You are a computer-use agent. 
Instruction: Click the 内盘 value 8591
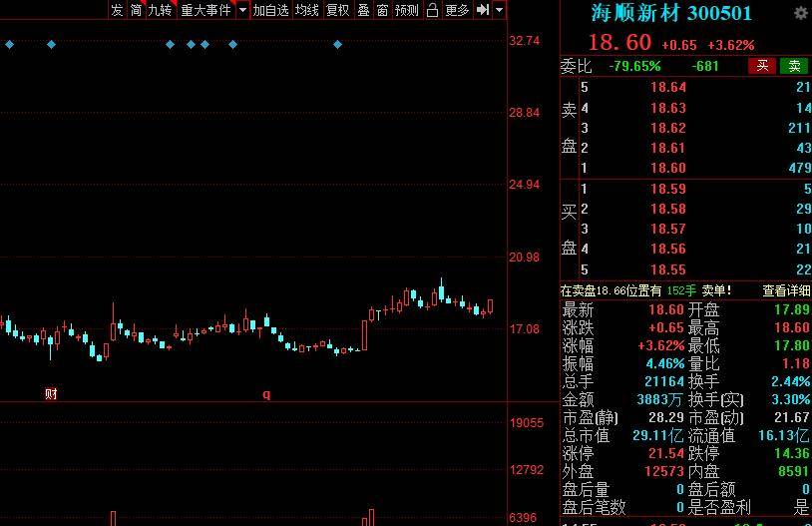tap(794, 471)
